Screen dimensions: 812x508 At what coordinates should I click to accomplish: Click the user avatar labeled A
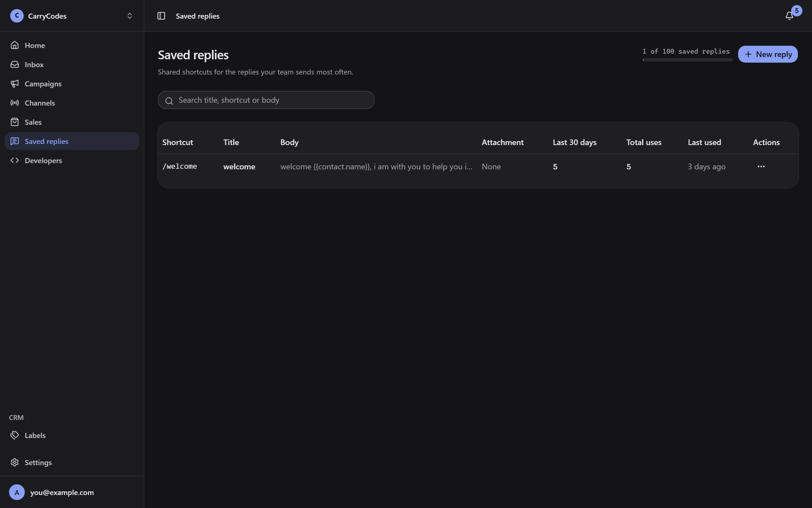coord(17,492)
